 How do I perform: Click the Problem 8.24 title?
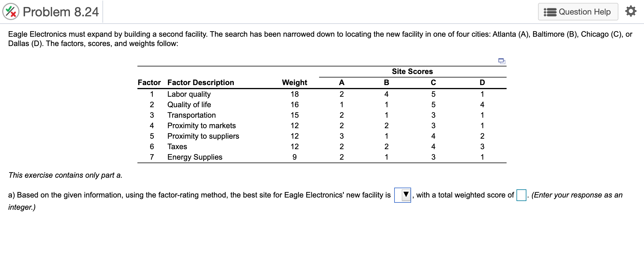point(61,12)
